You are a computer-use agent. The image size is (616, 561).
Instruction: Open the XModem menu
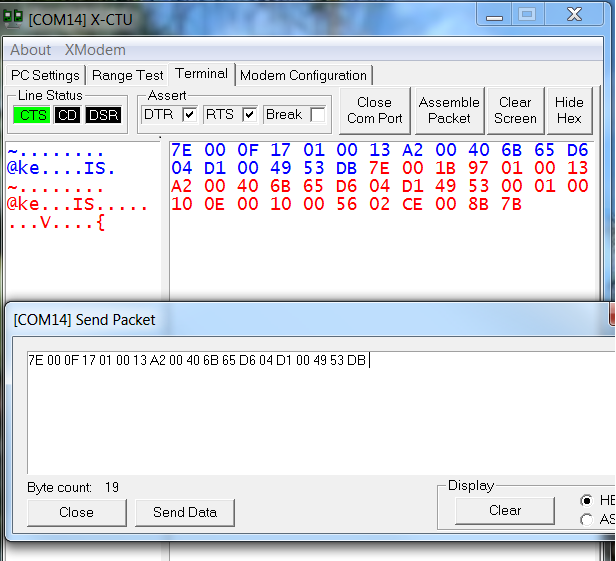(95, 50)
